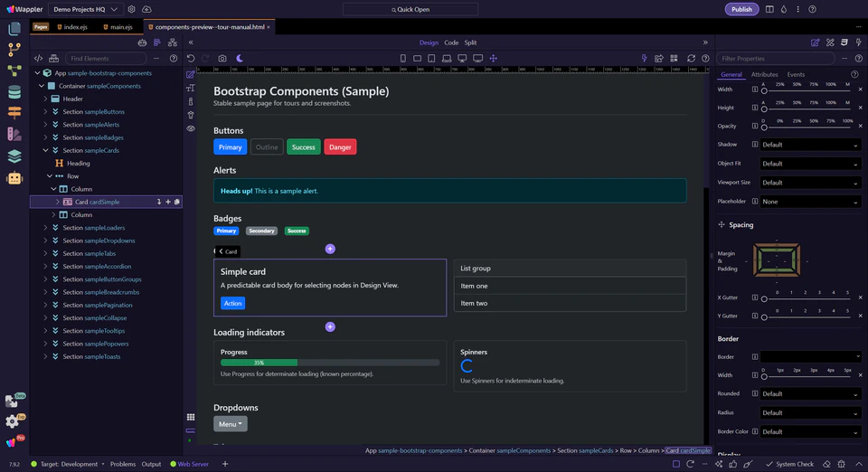868x472 pixels.
Task: Open the Viewport Size dropdown
Action: point(810,183)
